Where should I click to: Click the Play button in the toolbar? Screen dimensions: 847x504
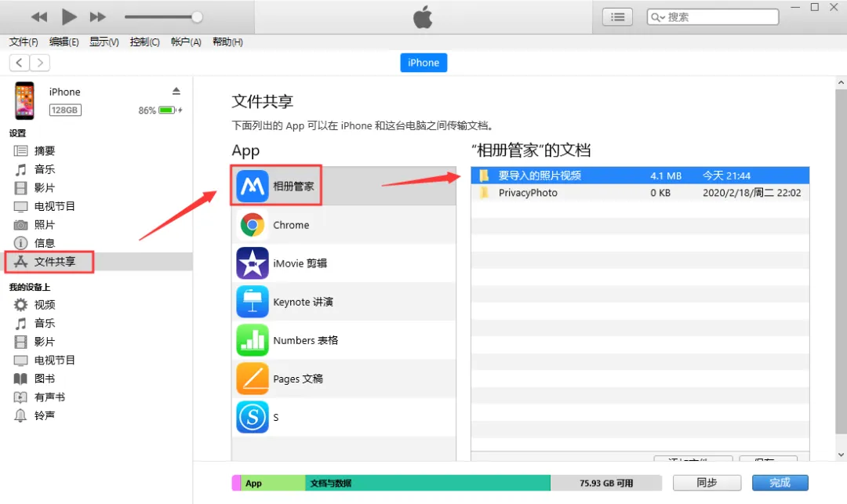pos(69,16)
